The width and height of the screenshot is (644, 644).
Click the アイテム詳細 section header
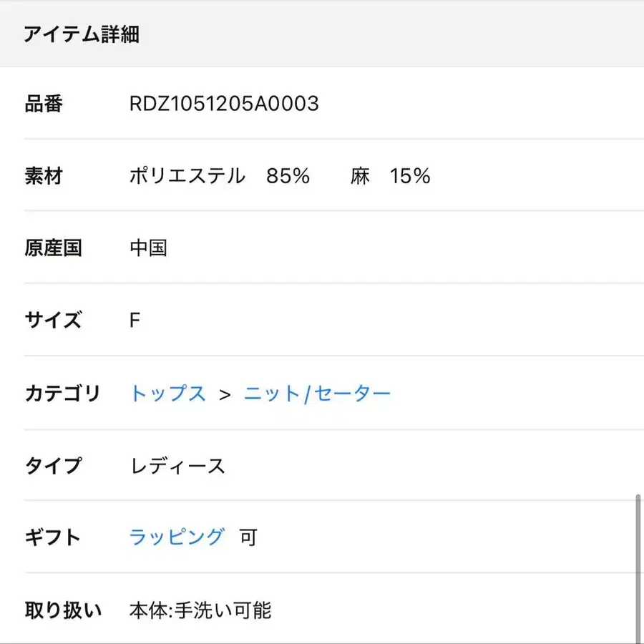pos(81,34)
